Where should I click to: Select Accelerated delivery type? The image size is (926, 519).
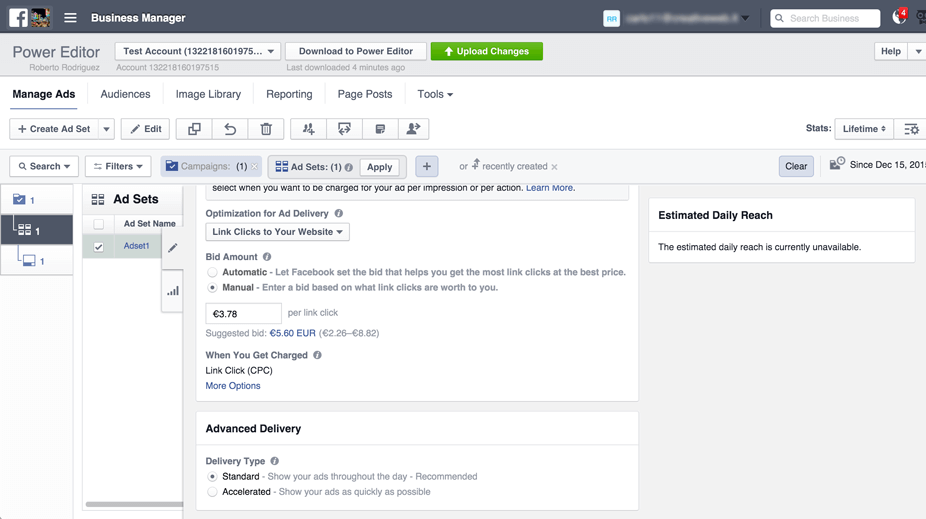pos(212,492)
